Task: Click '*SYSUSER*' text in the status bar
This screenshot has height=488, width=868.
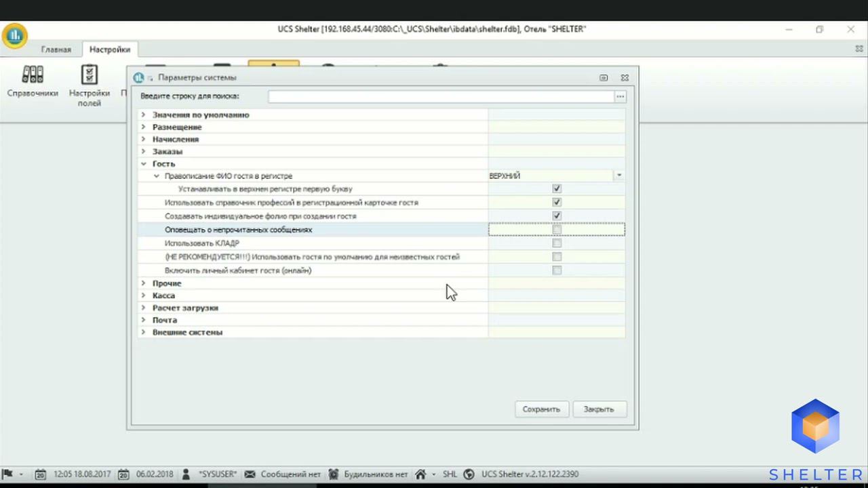Action: pos(217,474)
